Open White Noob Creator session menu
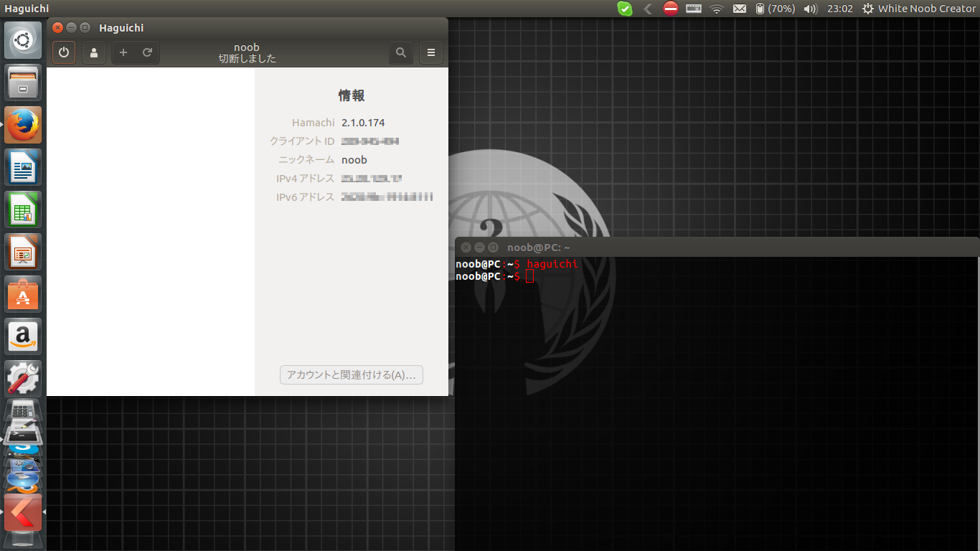This screenshot has width=980, height=551. tap(919, 9)
